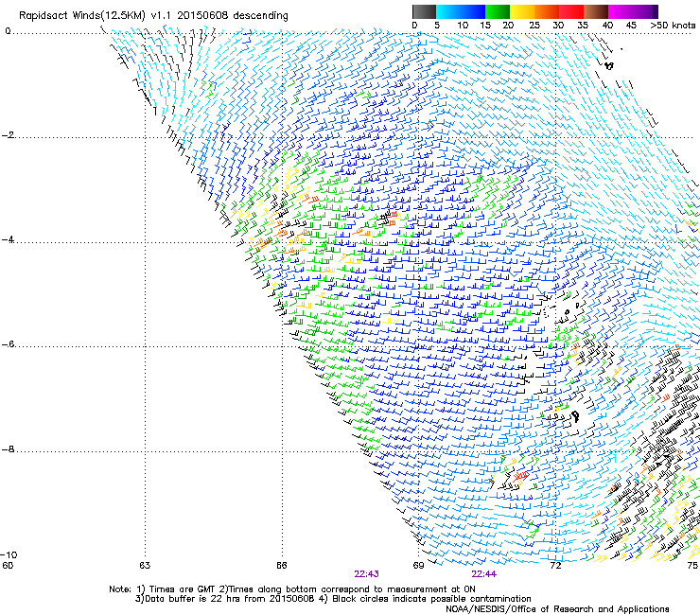This screenshot has width=700, height=615.
Task: Click the brown 35–40 knots legend segment
Action: pos(596,11)
